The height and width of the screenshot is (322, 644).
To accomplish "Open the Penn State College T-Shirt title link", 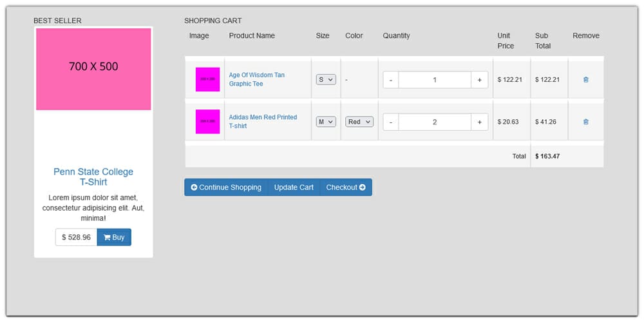I will point(93,177).
